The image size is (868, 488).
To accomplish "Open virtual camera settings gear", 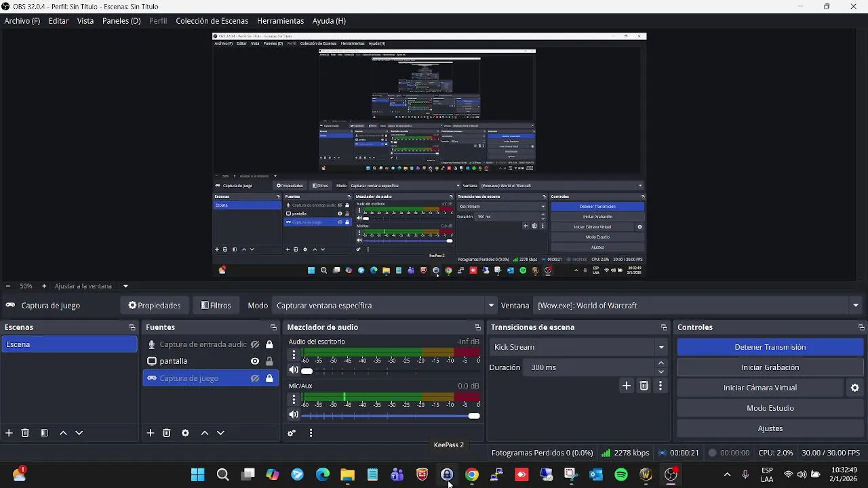I will pos(855,388).
